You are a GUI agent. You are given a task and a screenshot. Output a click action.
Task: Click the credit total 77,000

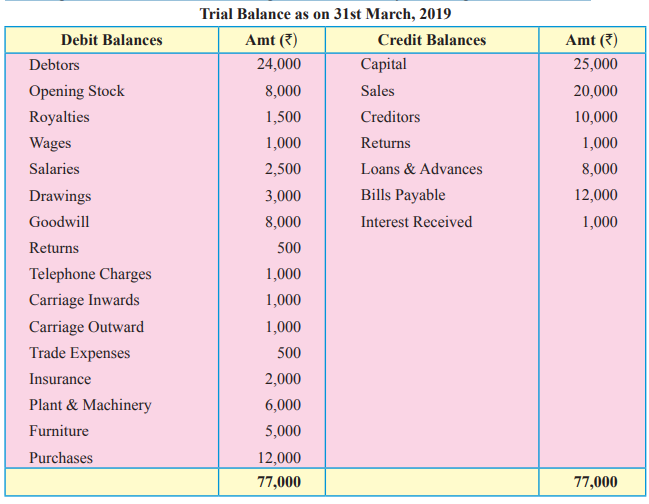pos(595,482)
